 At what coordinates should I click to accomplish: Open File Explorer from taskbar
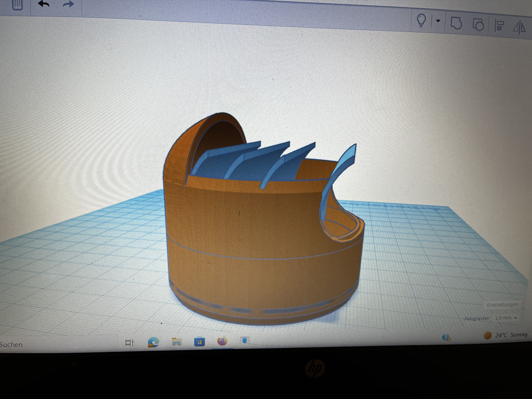click(177, 341)
